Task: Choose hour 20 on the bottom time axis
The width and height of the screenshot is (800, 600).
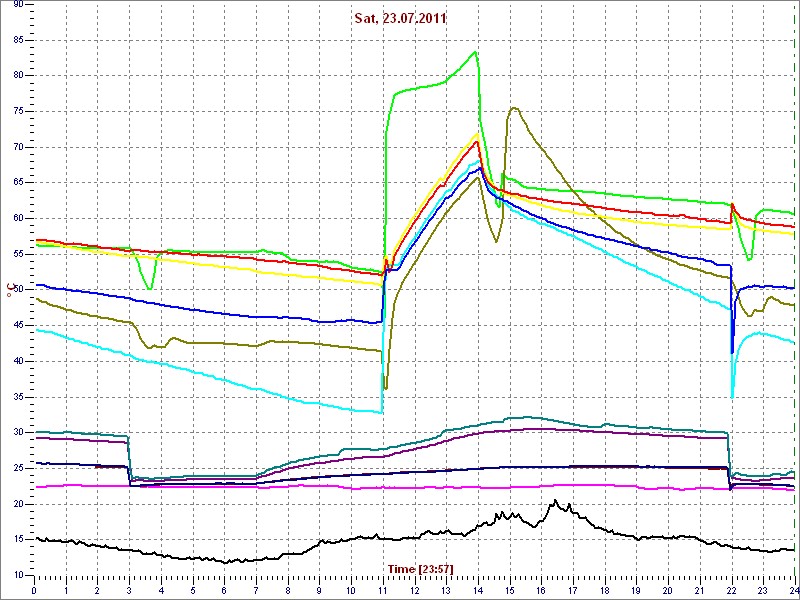Action: click(x=668, y=590)
